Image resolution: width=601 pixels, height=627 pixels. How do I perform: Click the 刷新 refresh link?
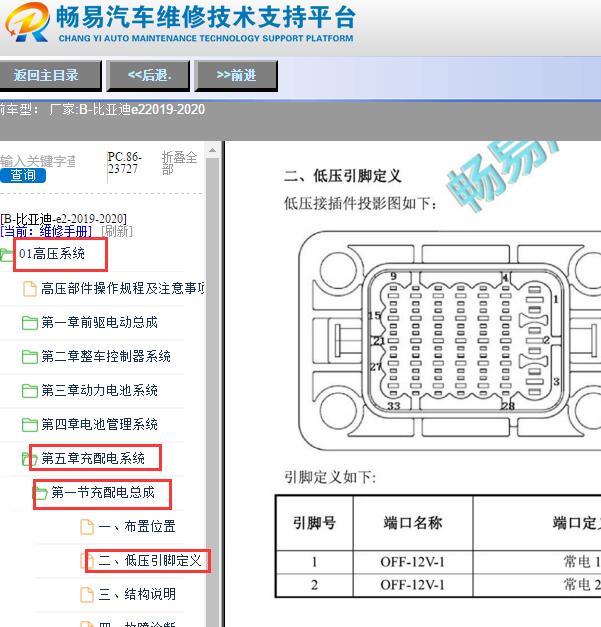[117, 231]
